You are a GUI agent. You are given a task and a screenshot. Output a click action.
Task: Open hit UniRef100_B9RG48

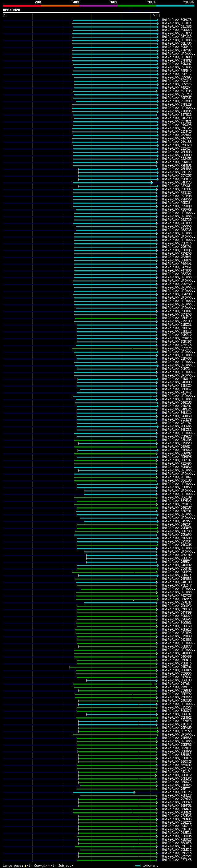coord(176,30)
